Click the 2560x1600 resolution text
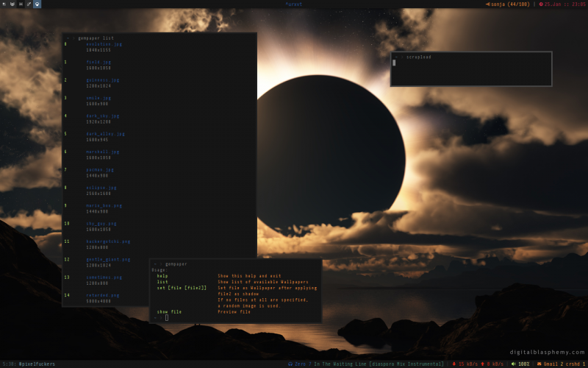 tap(98, 194)
